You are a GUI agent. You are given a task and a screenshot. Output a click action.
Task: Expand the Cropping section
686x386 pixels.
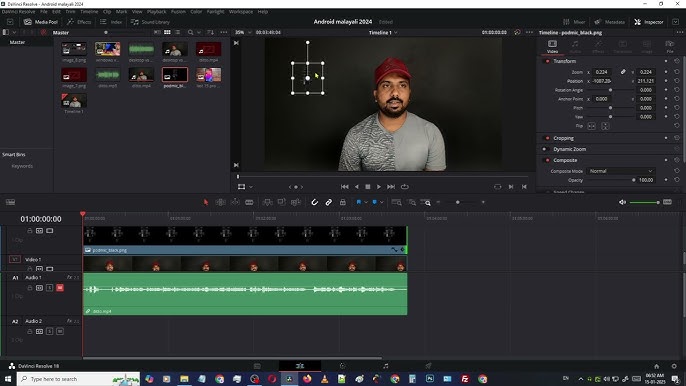tap(563, 138)
